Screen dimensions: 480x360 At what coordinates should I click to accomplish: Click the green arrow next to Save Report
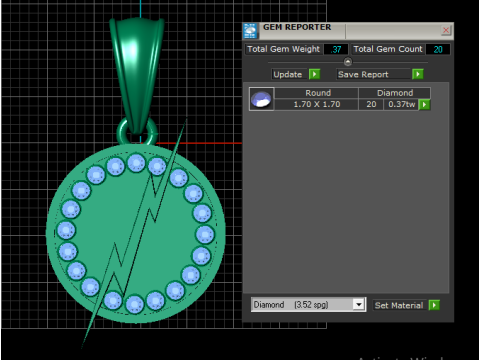[x=418, y=74]
